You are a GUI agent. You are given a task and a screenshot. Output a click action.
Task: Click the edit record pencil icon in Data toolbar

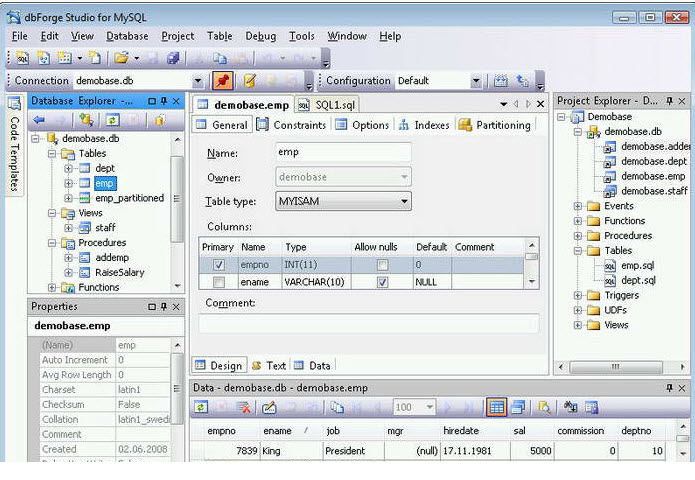pyautogui.click(x=269, y=407)
